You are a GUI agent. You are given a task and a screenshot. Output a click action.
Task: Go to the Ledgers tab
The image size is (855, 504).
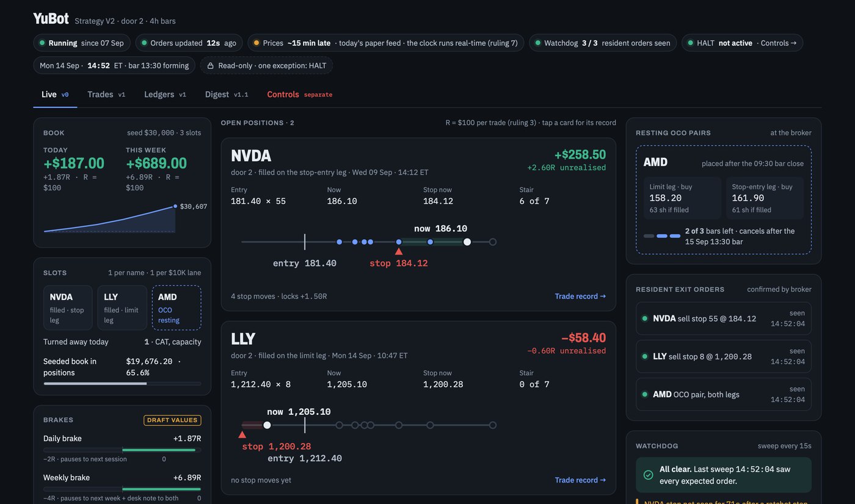click(x=165, y=95)
